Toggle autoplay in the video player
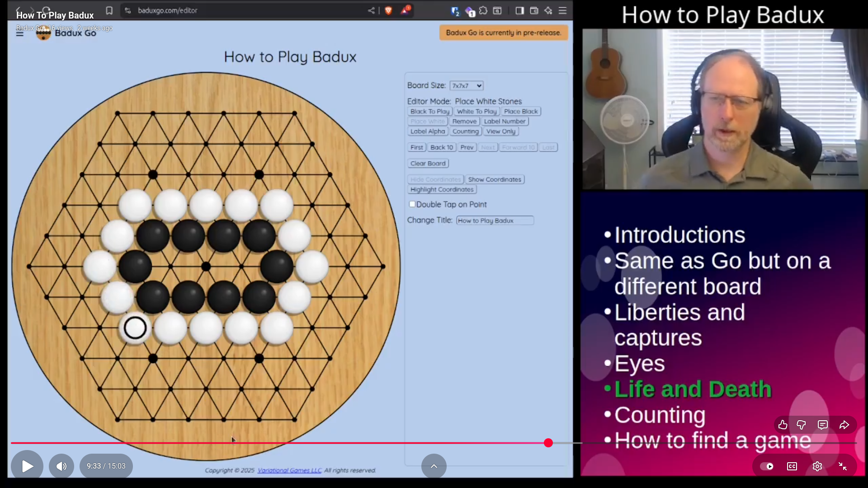868x488 pixels. tap(768, 466)
